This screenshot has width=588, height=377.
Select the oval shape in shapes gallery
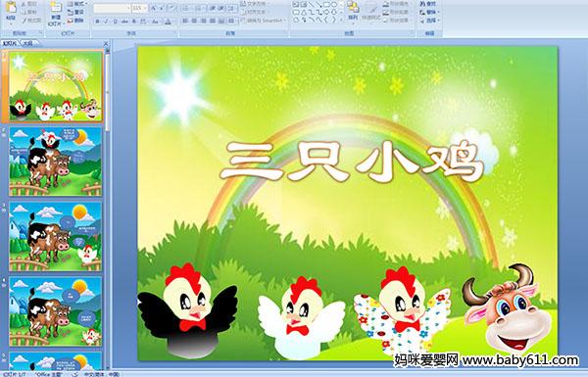point(334,5)
